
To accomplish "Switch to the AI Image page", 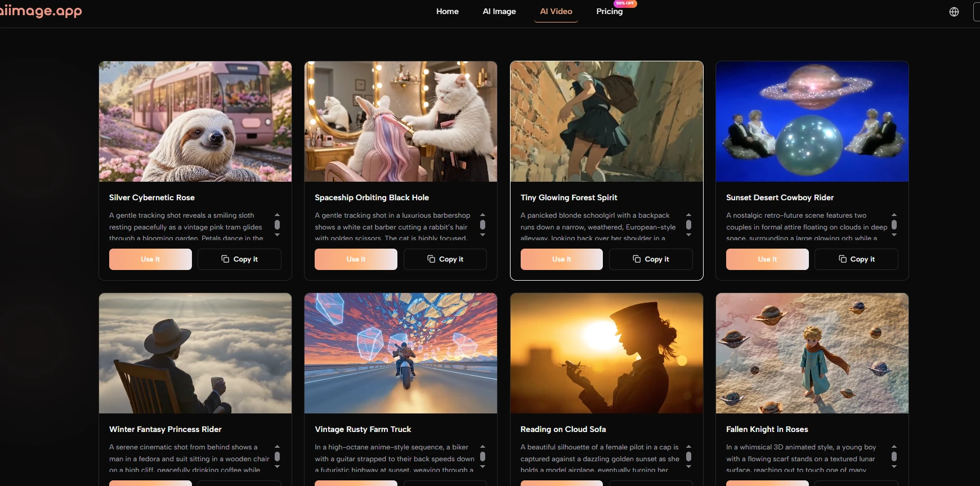I will click(499, 11).
